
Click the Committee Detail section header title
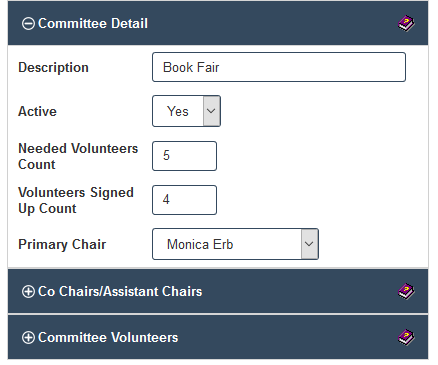coord(93,24)
